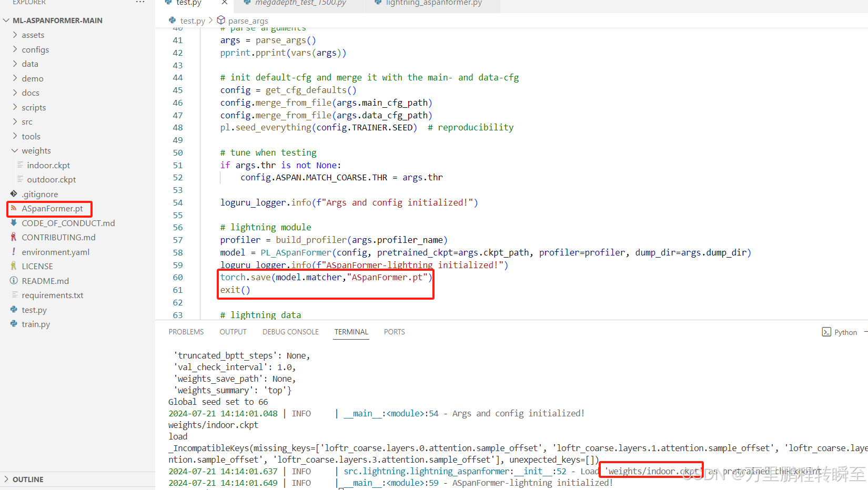The image size is (868, 490).
Task: Click the Python icon on the test.py tab
Action: point(168,3)
